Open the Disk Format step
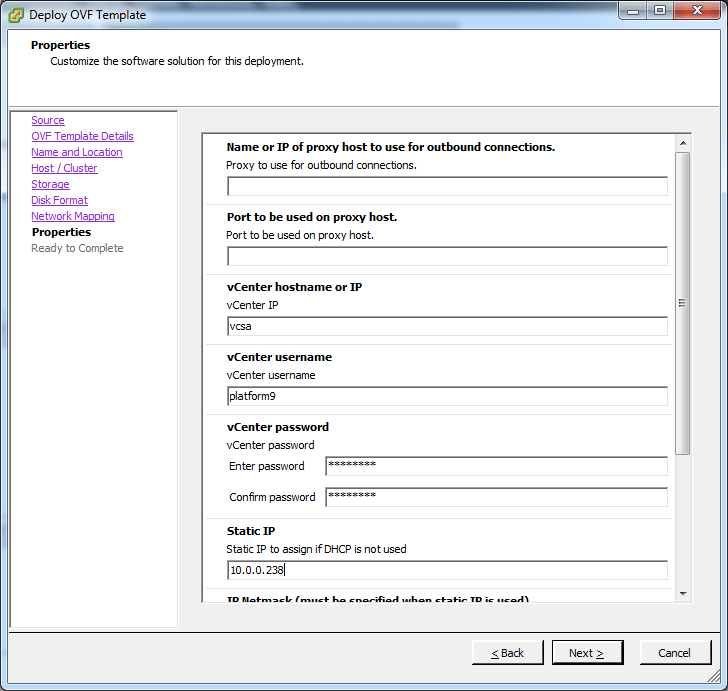Screen dimensions: 728x691 click(x=59, y=200)
